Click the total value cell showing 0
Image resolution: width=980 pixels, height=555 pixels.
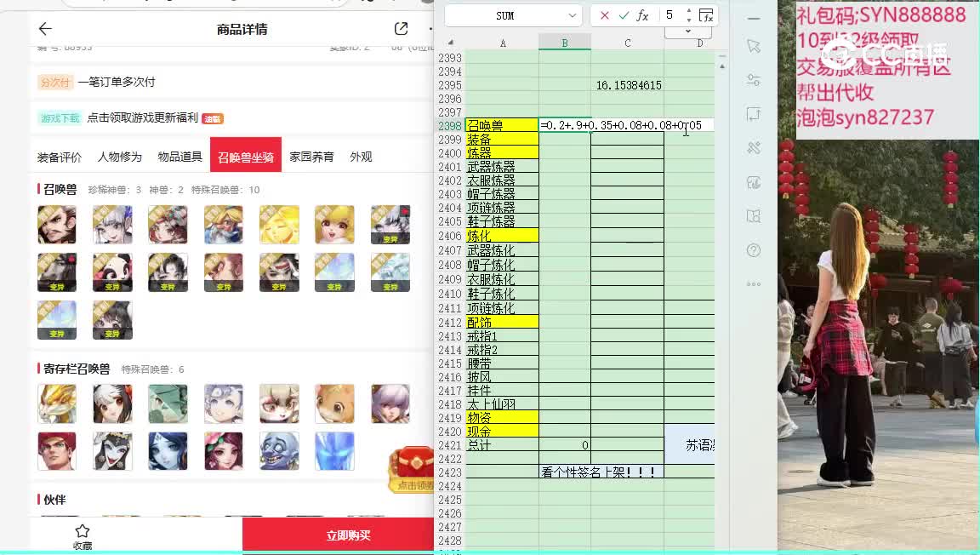coord(565,445)
